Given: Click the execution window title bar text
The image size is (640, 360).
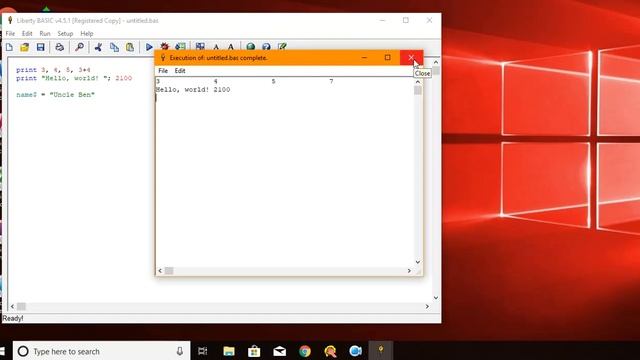Looking at the screenshot, I should [218, 58].
